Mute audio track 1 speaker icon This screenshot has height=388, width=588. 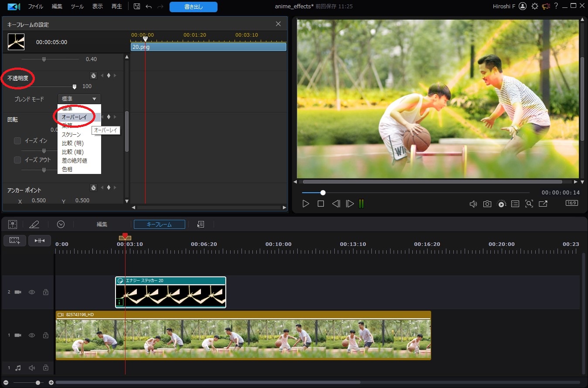pyautogui.click(x=32, y=368)
